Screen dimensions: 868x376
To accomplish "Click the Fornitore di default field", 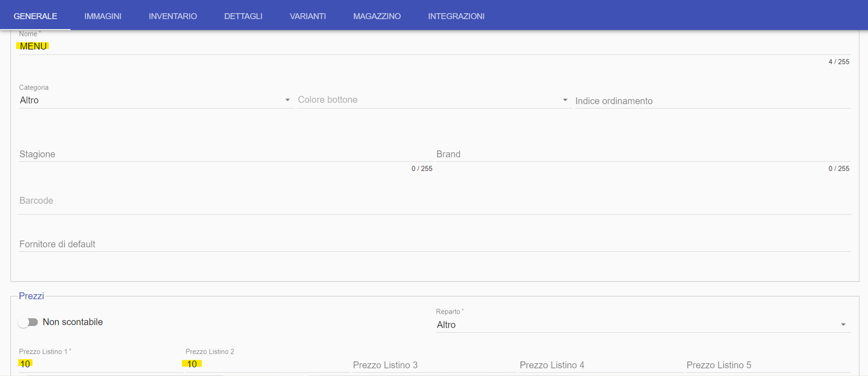I will pos(434,244).
